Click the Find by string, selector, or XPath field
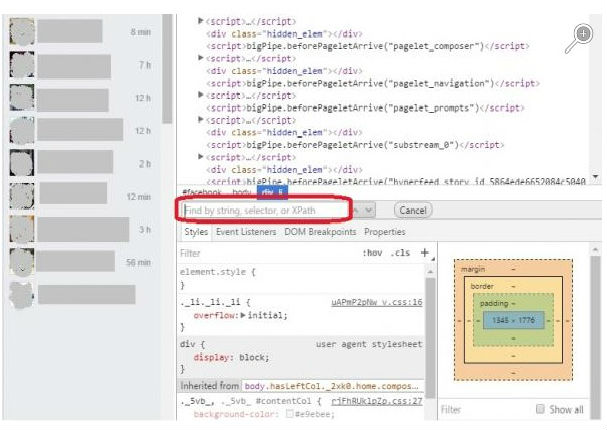This screenshot has height=430, width=607. tap(264, 210)
